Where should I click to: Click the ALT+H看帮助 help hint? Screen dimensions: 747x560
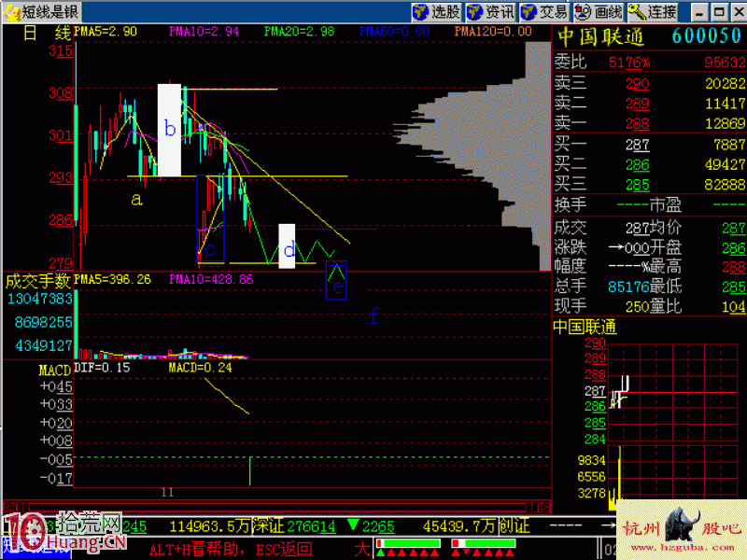tap(194, 550)
